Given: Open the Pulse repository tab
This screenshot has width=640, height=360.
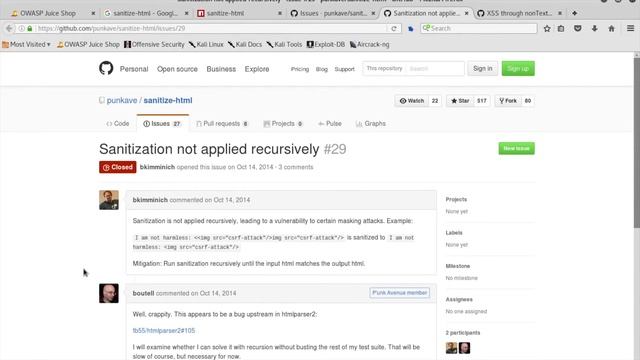Looking at the screenshot, I should coord(330,124).
